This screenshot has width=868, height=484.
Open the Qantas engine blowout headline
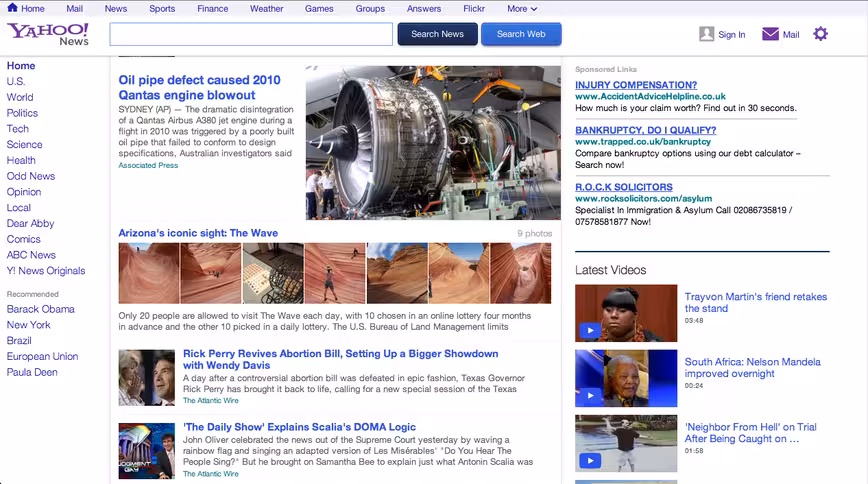[199, 87]
